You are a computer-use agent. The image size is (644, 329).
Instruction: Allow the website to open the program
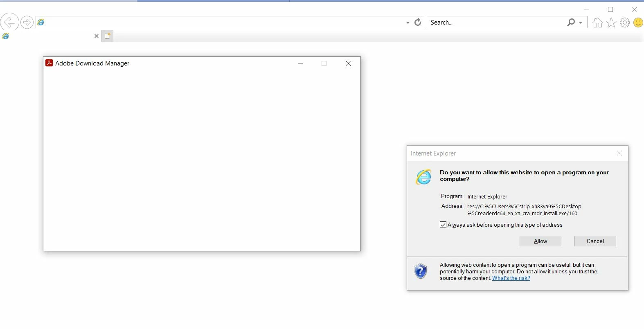[x=540, y=241]
